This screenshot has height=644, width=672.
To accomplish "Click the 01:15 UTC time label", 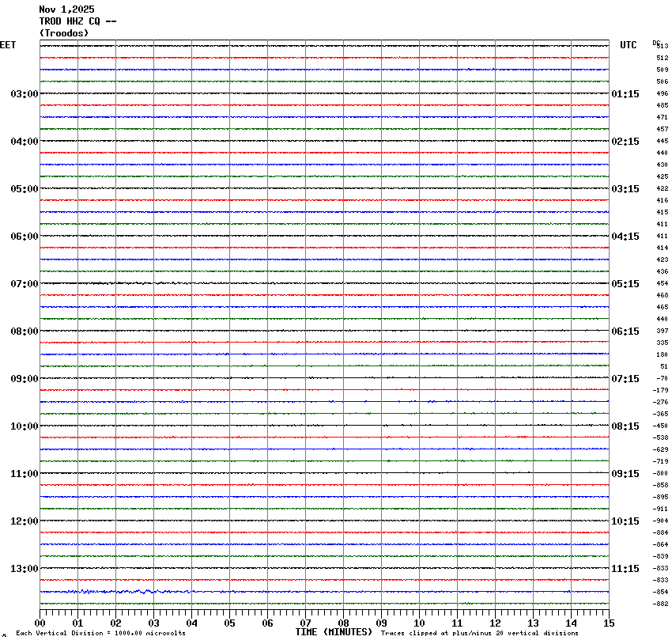I will pos(625,94).
